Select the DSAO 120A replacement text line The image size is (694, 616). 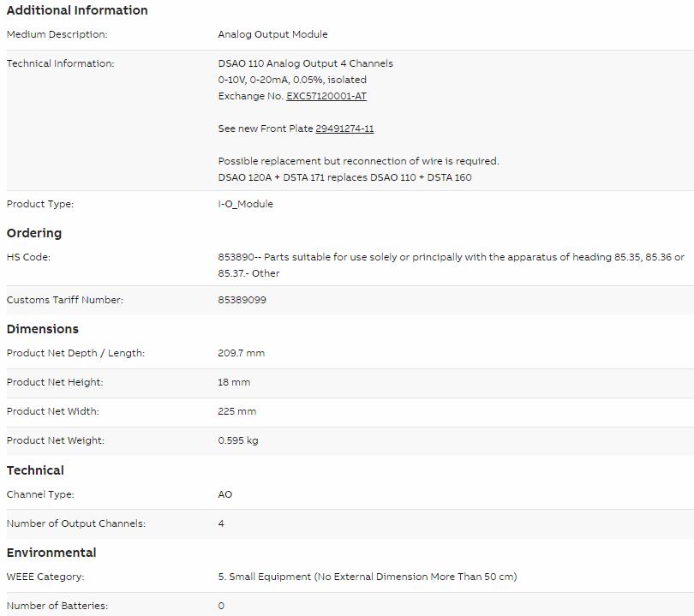344,177
